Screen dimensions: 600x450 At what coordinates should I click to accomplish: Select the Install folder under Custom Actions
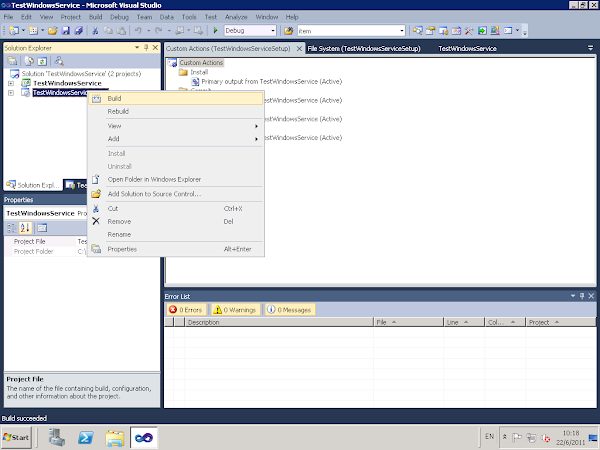point(199,72)
